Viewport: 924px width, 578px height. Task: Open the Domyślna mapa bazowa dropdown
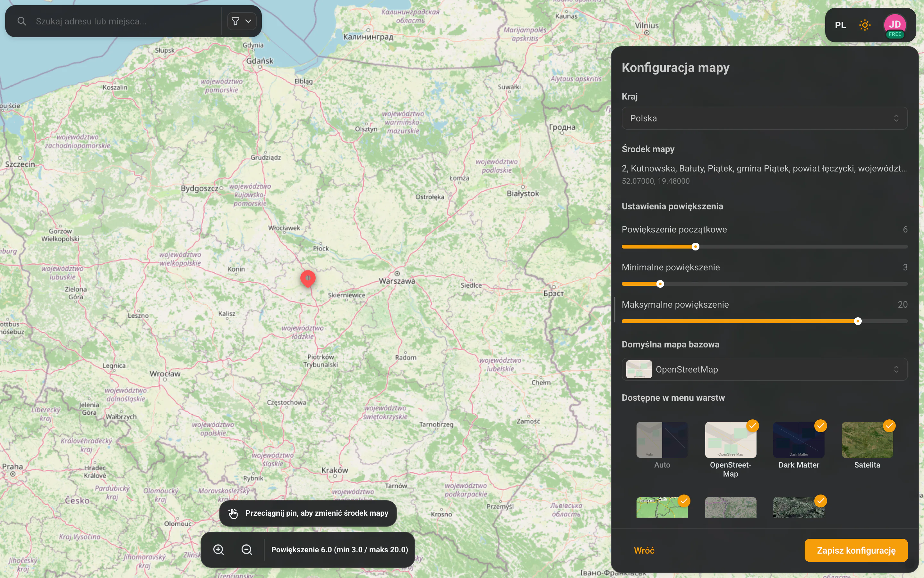tap(765, 369)
